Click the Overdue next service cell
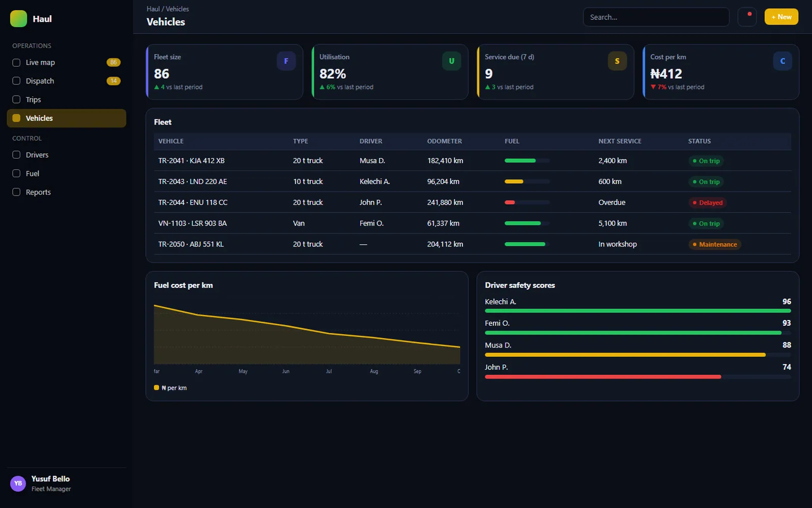This screenshot has width=812, height=508. pos(612,202)
